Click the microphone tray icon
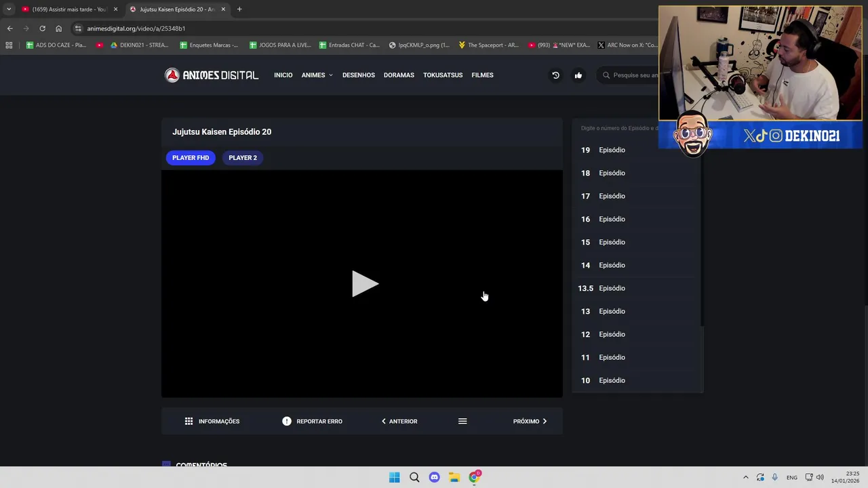This screenshot has height=488, width=868. tap(774, 477)
